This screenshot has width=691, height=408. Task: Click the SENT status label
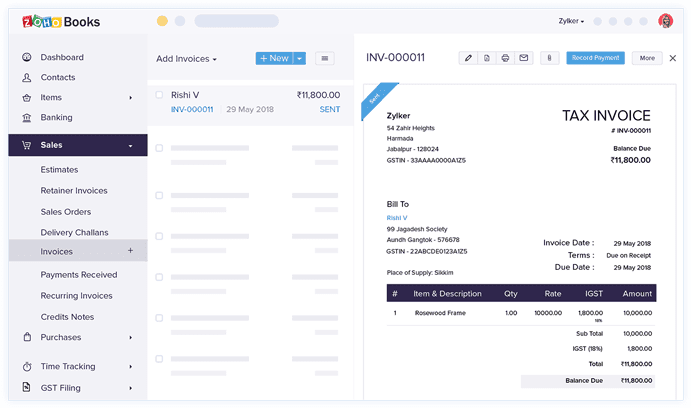point(330,109)
